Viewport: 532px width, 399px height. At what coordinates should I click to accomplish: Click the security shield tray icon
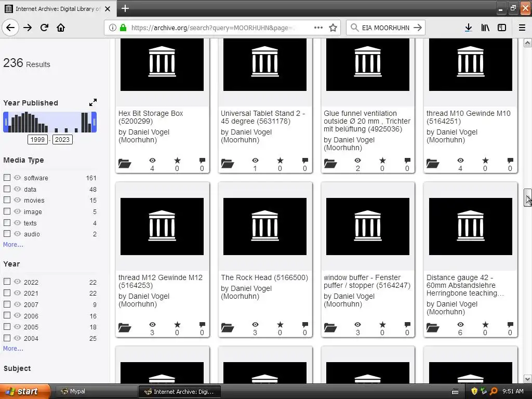pyautogui.click(x=474, y=391)
